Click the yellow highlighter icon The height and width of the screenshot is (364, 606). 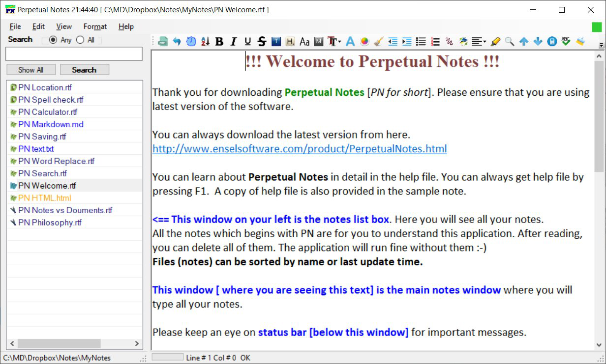[x=495, y=42]
